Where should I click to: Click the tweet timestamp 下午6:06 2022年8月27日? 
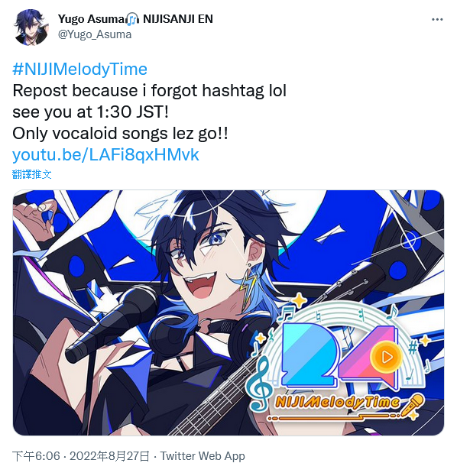tap(81, 456)
